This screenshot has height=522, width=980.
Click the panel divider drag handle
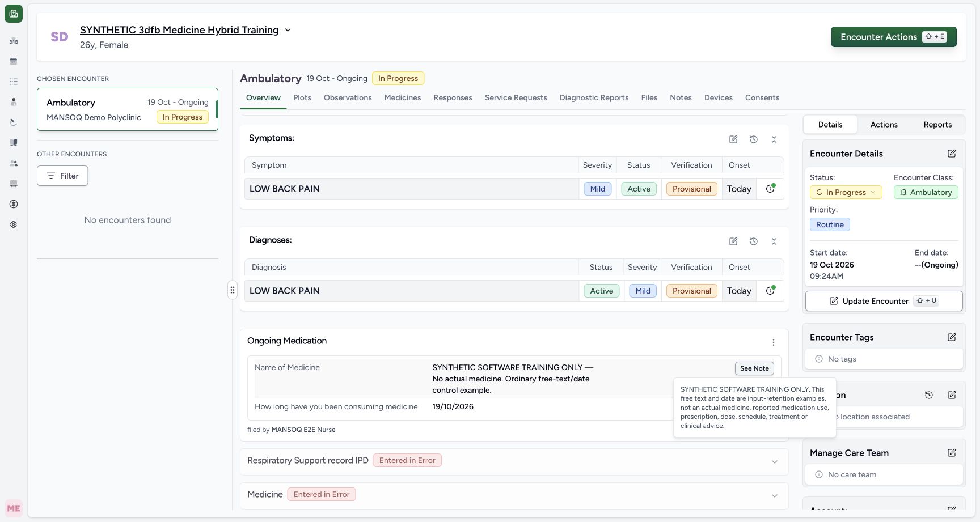pos(233,290)
